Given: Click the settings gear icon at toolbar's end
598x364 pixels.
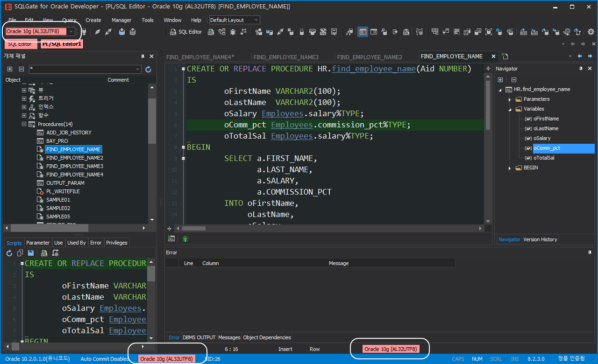Looking at the screenshot, I should (591, 32).
